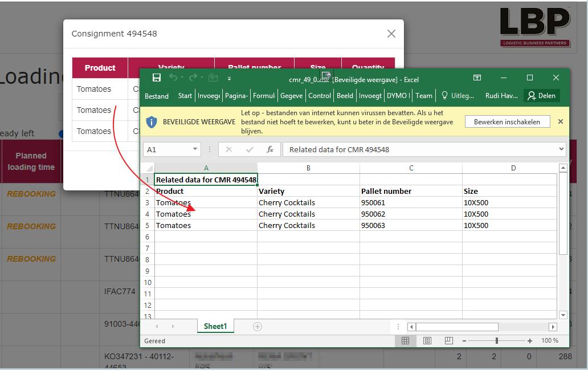The width and height of the screenshot is (588, 370).
Task: Select cell containing 950063
Action: (x=411, y=226)
